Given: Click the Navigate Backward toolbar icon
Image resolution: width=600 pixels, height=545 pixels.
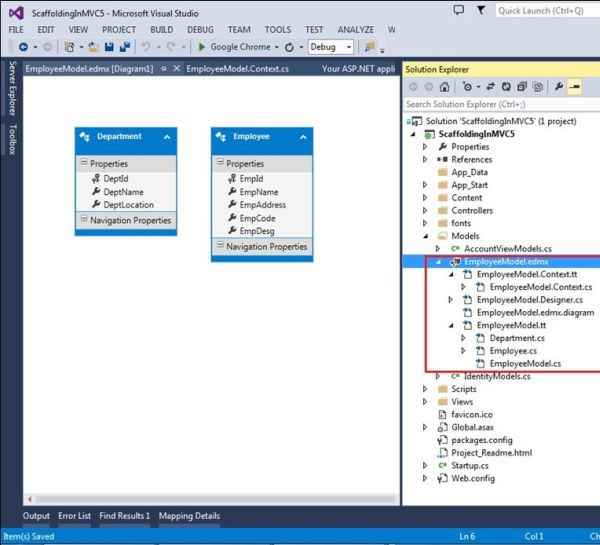Looking at the screenshot, I should (23, 47).
